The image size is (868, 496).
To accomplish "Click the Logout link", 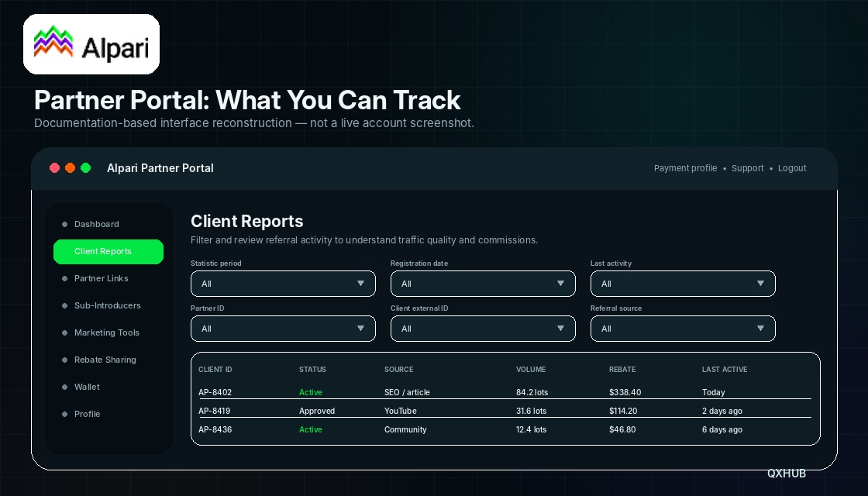I will (x=792, y=168).
